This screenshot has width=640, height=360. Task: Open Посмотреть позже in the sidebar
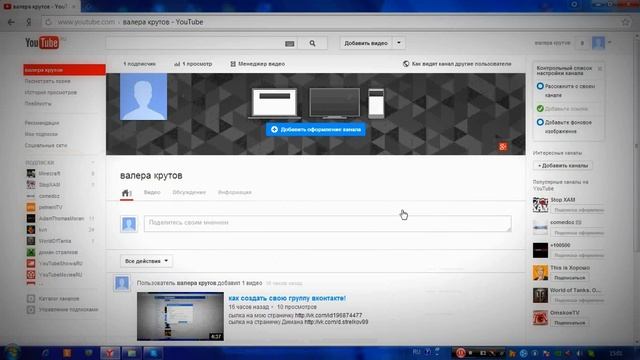tap(47, 81)
